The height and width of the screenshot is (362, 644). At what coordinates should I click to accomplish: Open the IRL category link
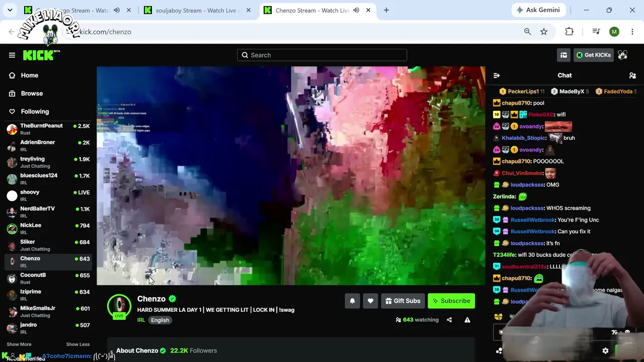point(141,320)
